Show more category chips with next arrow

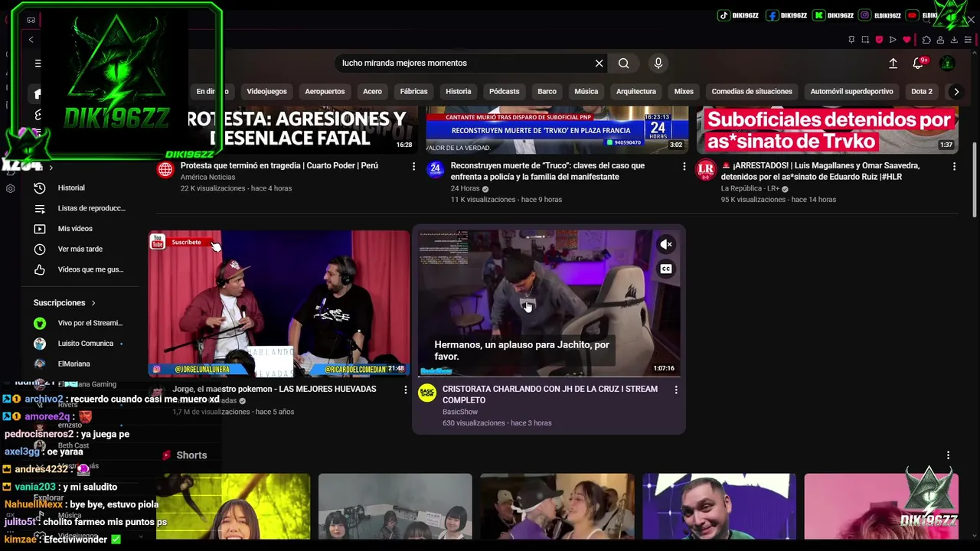tap(955, 92)
